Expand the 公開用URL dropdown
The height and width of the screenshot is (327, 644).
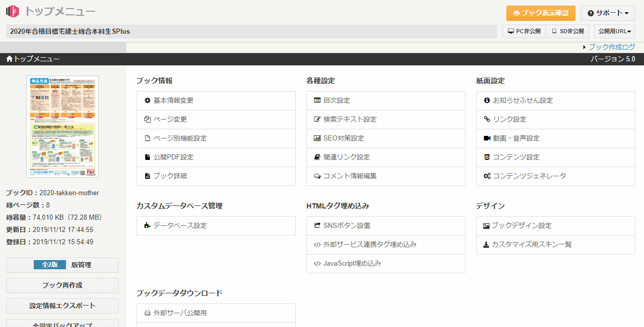click(x=614, y=31)
